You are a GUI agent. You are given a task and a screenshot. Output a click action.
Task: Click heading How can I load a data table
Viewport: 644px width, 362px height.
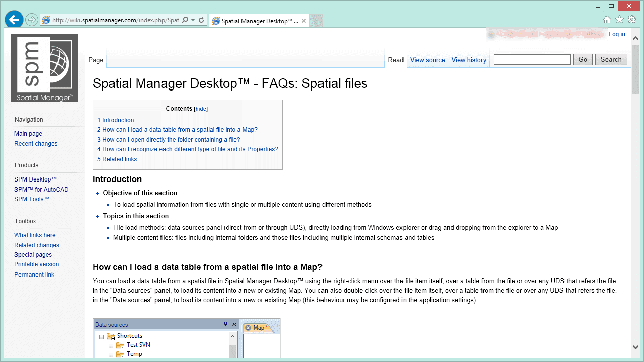pyautogui.click(x=207, y=267)
